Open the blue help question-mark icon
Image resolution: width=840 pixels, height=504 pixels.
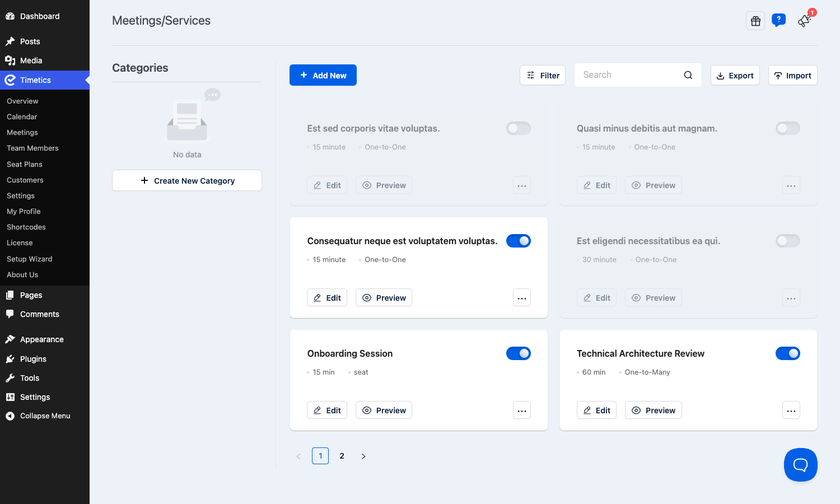[x=778, y=20]
